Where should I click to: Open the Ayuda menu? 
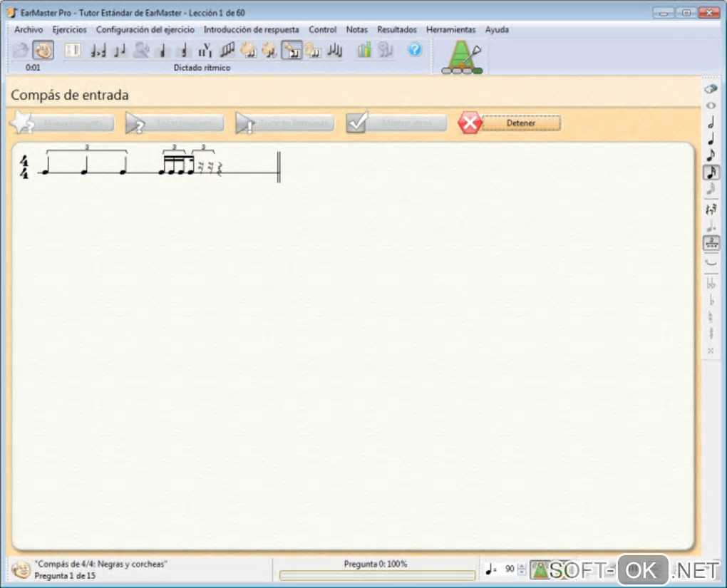tap(497, 30)
